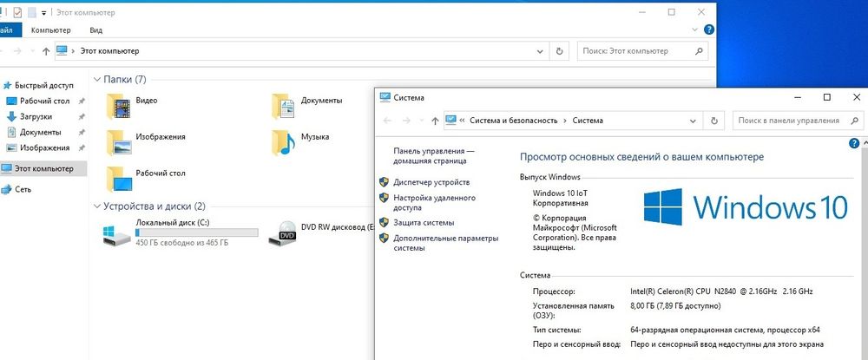Select Документы in the quick access sidebar
Screen dimensions: 868x360
pyautogui.click(x=41, y=132)
